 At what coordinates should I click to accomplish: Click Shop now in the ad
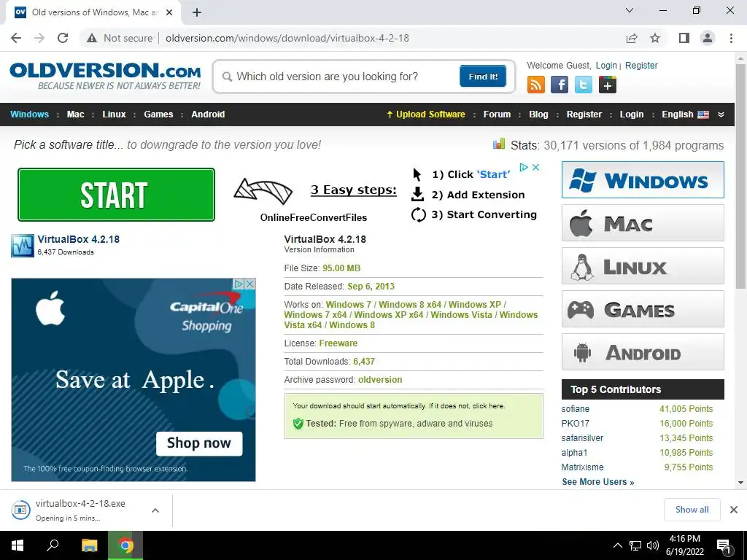[199, 443]
